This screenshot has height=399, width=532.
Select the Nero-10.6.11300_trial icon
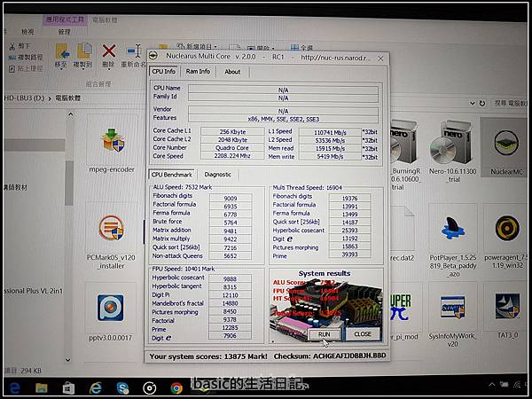coord(452,143)
